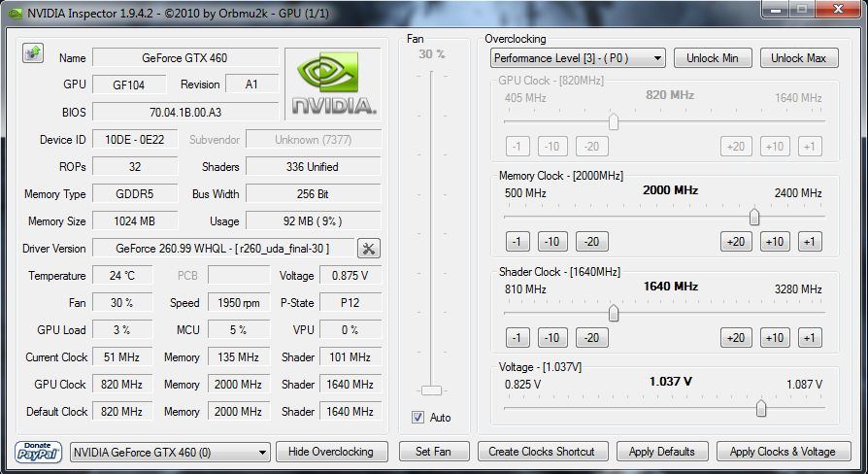Click the fan Speed value 1950 rpm
This screenshot has width=868, height=474.
click(239, 303)
